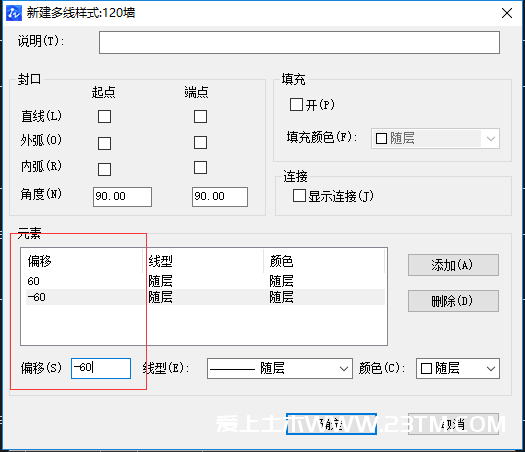Open the 颜色(C) dropdown
Viewport: 525px width, 452px height.
coord(458,369)
